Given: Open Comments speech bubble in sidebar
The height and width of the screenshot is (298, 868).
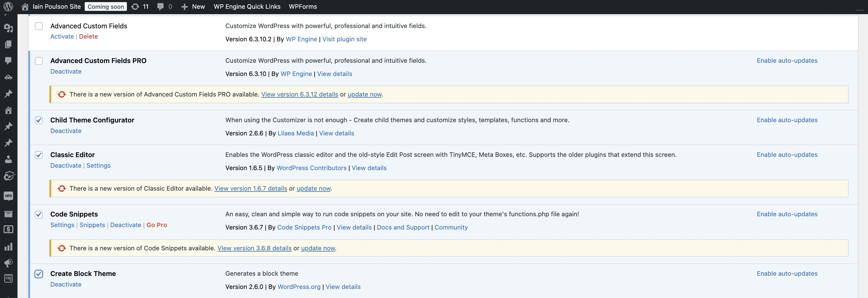Looking at the screenshot, I should [x=8, y=61].
